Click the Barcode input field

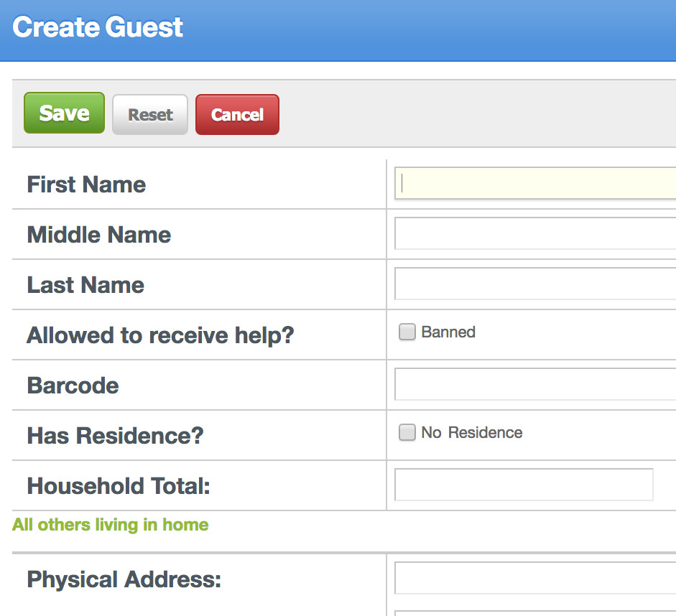pos(535,384)
